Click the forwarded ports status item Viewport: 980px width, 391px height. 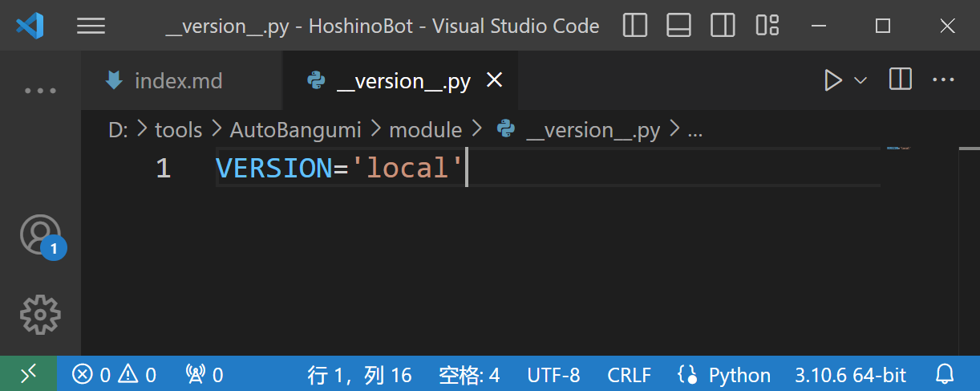[x=204, y=374]
